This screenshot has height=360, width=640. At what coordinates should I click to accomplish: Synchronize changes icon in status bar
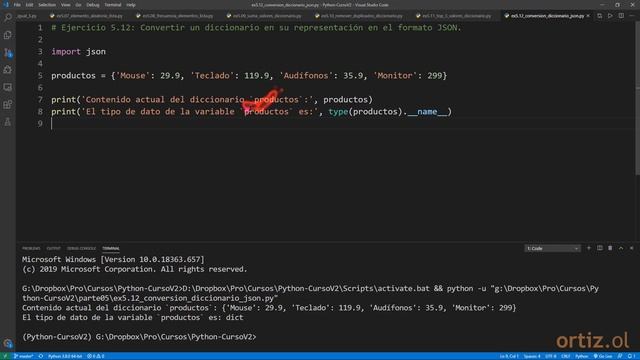pyautogui.click(x=41, y=356)
